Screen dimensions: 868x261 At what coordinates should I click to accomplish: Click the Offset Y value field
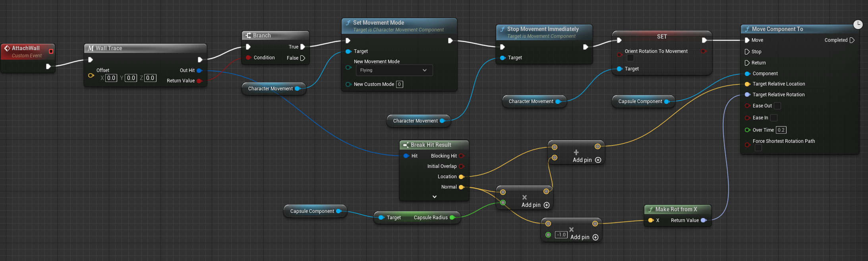pos(131,78)
